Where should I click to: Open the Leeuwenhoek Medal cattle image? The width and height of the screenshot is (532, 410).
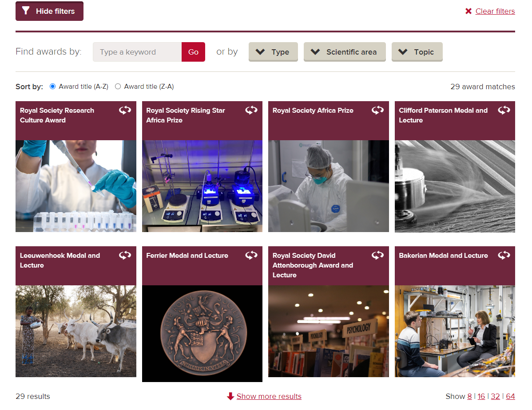tap(76, 331)
